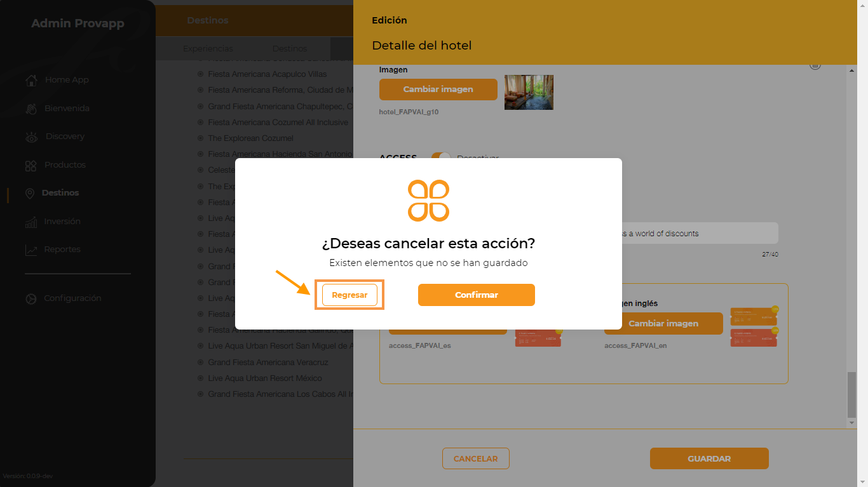Screen dimensions: 868x487
Task: Click the detail panel vertical scrollbar
Action: pos(851,394)
